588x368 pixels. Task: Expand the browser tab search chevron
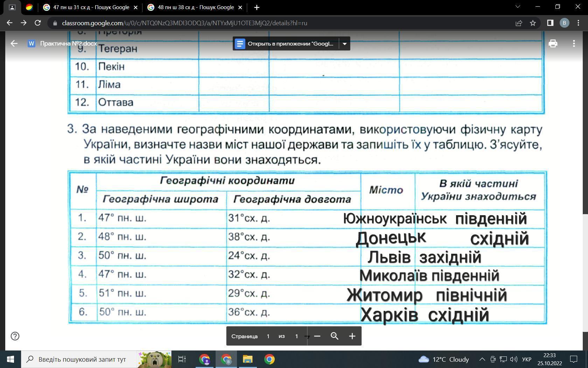coord(518,7)
